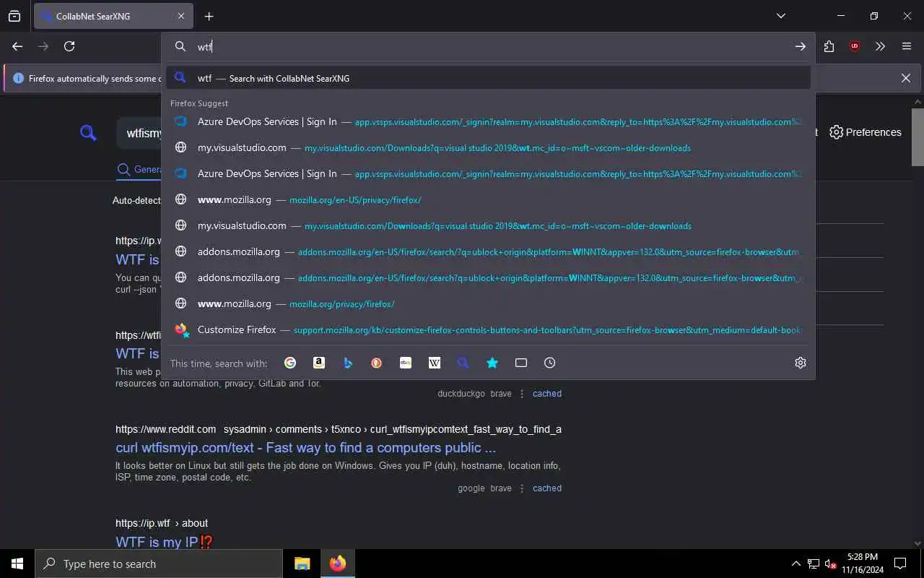This screenshot has height=578, width=924.
Task: Open cached link of duckduckgo brave result
Action: [x=547, y=394]
